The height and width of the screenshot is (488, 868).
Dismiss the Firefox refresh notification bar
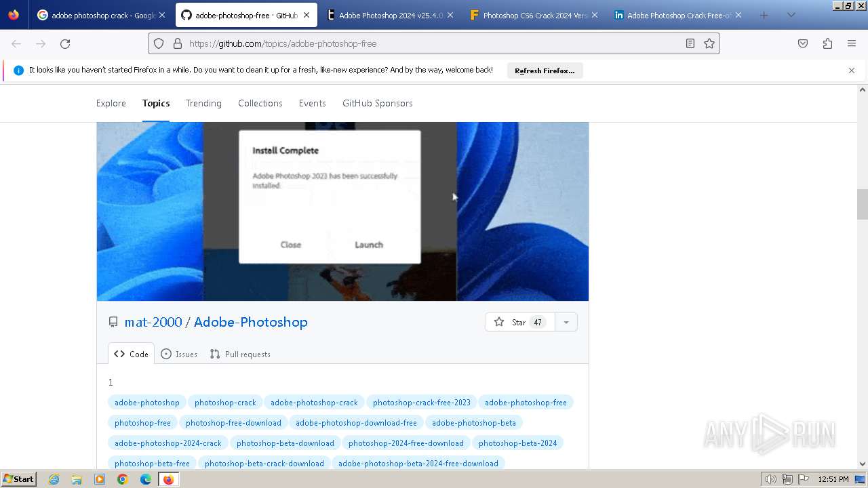852,70
